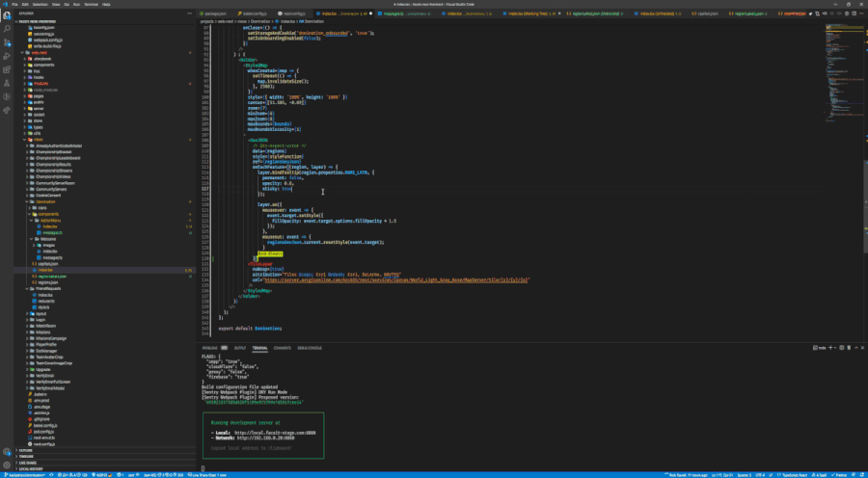This screenshot has height=478, width=868.
Task: Open reducer.ts under FriendRequests
Action: (x=46, y=301)
